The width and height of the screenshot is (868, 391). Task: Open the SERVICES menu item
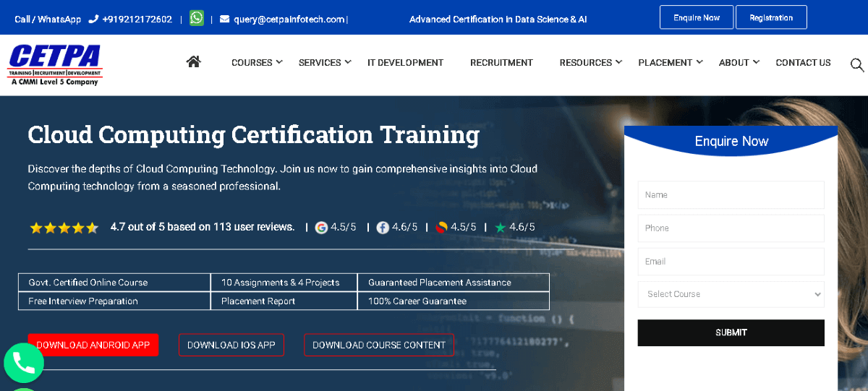(x=320, y=63)
